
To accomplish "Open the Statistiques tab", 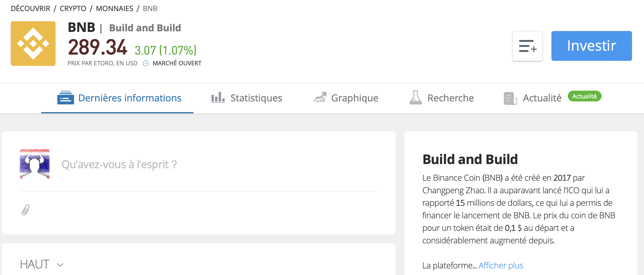I will [x=247, y=98].
